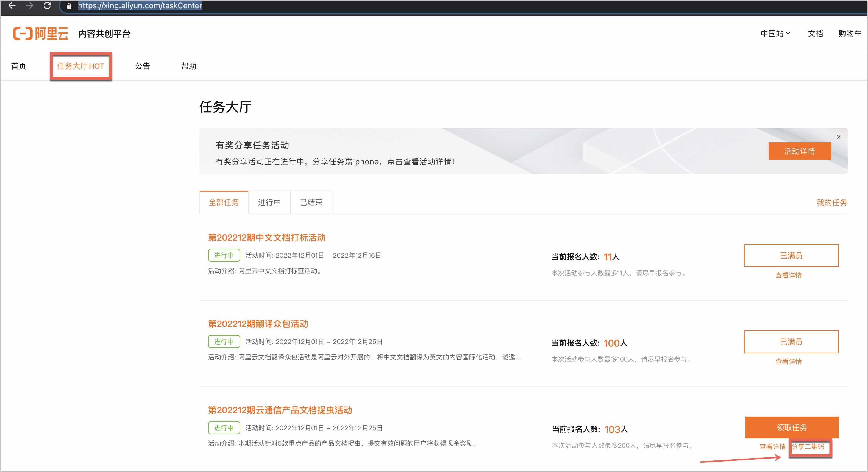The width and height of the screenshot is (868, 472).
Task: Open 文档 in the top header
Action: tap(815, 33)
